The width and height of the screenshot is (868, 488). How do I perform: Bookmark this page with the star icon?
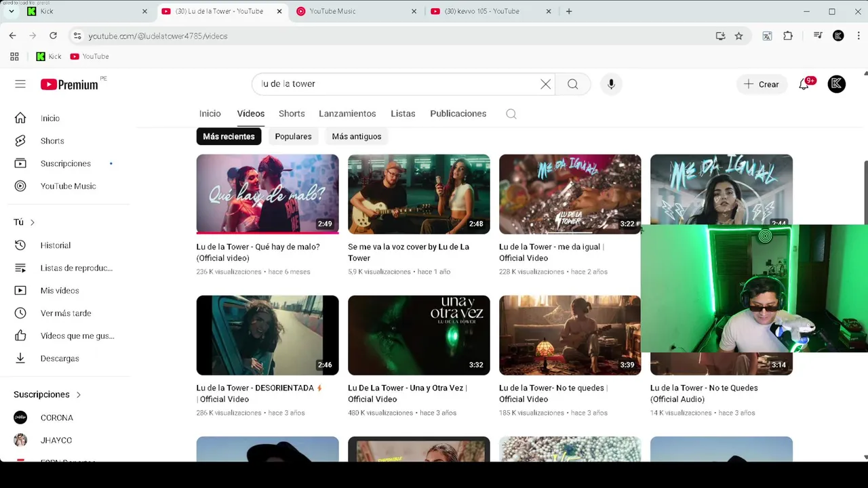(x=738, y=36)
